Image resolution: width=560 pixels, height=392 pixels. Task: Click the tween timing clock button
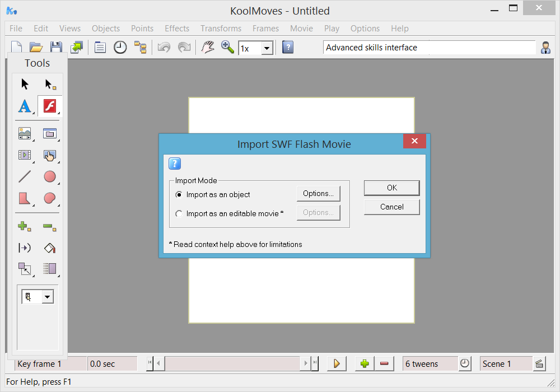pos(465,363)
